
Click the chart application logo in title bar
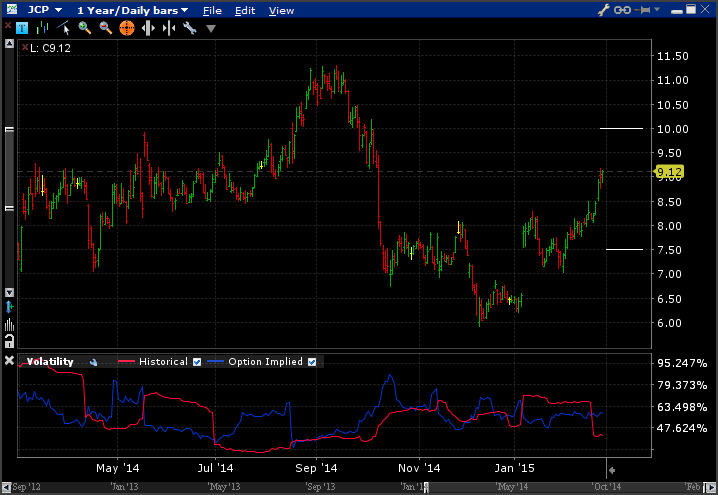(11, 9)
